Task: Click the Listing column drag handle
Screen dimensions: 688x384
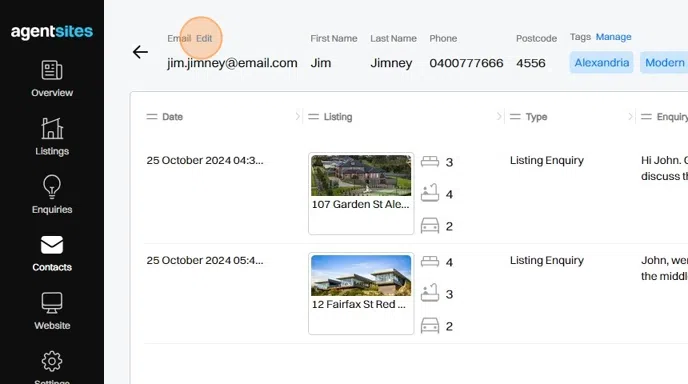Action: [313, 117]
